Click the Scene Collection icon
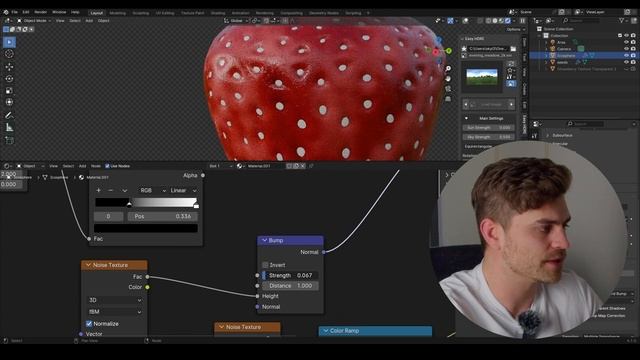Viewport: 640px width, 360px height. (x=539, y=29)
